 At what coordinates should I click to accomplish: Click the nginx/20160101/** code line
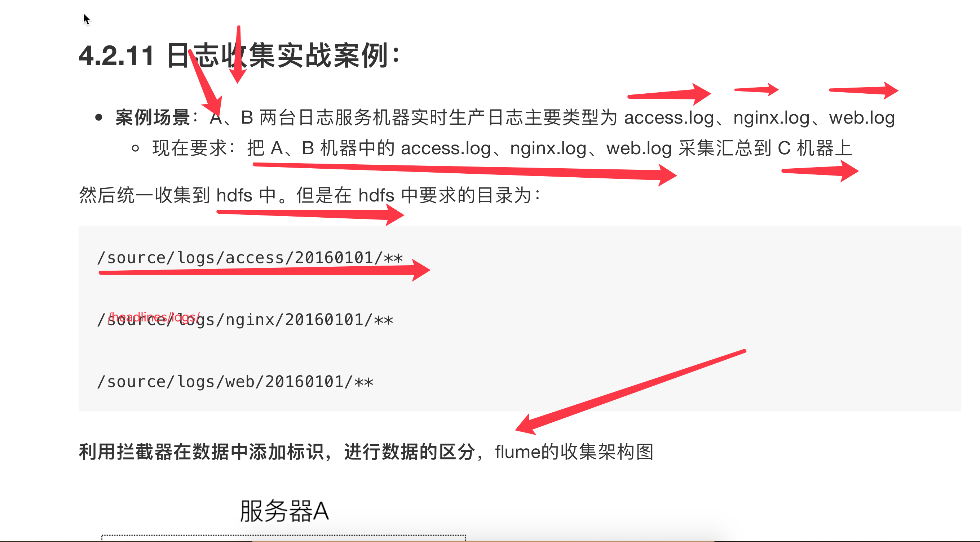[309, 320]
